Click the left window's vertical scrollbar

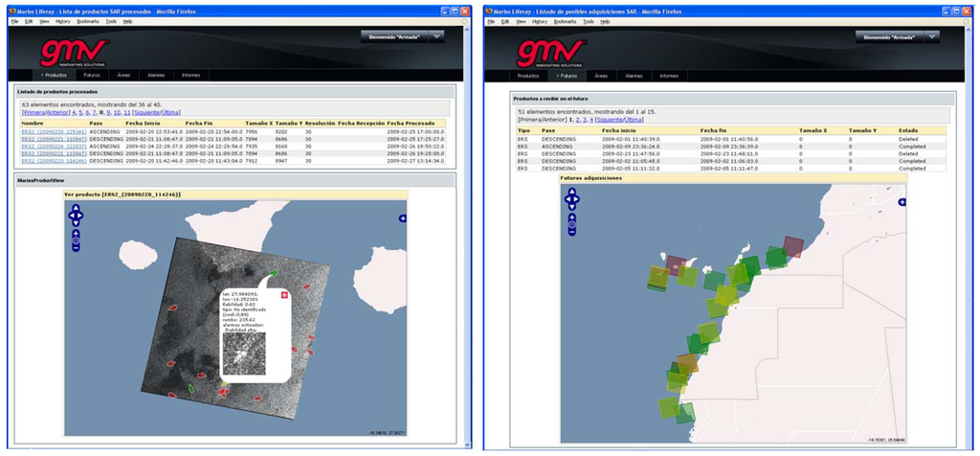[x=466, y=235]
